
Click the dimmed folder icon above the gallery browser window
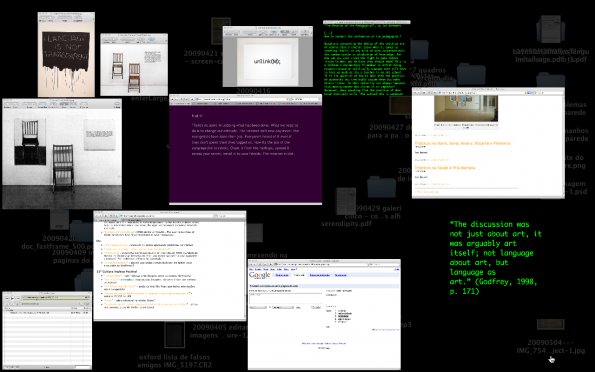pyautogui.click(x=471, y=74)
